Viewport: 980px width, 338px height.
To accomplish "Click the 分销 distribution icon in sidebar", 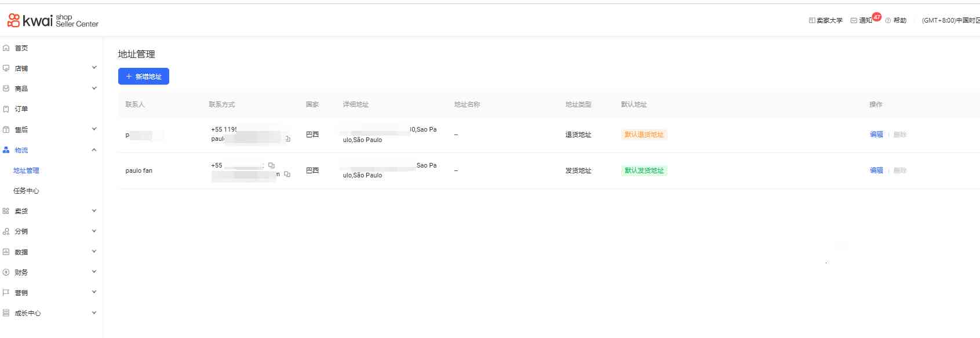I will (6, 231).
